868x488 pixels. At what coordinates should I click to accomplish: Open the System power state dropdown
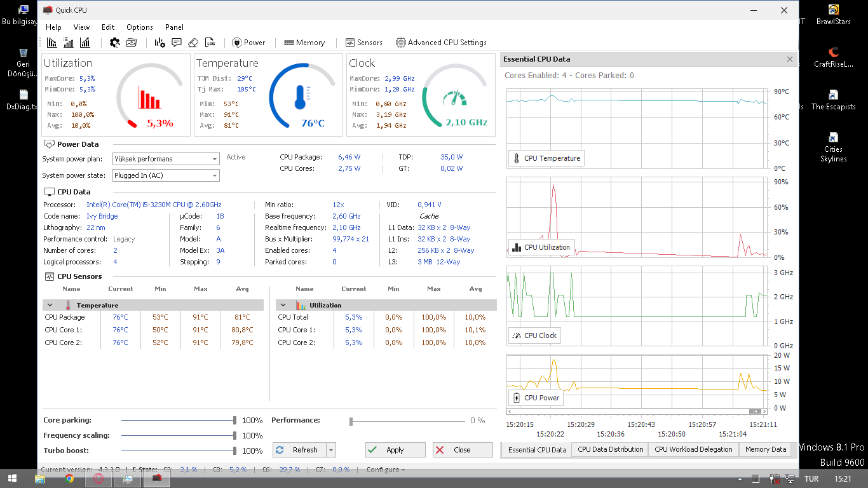coord(166,175)
